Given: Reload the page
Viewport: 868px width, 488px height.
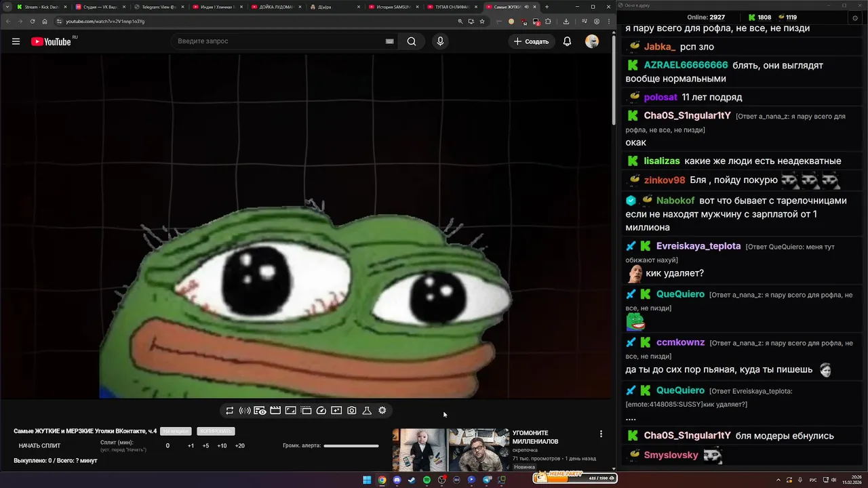Looking at the screenshot, I should (x=33, y=21).
